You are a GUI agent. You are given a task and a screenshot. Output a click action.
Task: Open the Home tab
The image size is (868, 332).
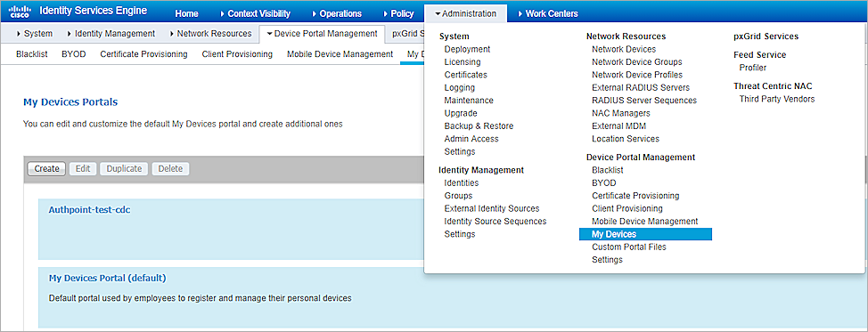click(186, 14)
